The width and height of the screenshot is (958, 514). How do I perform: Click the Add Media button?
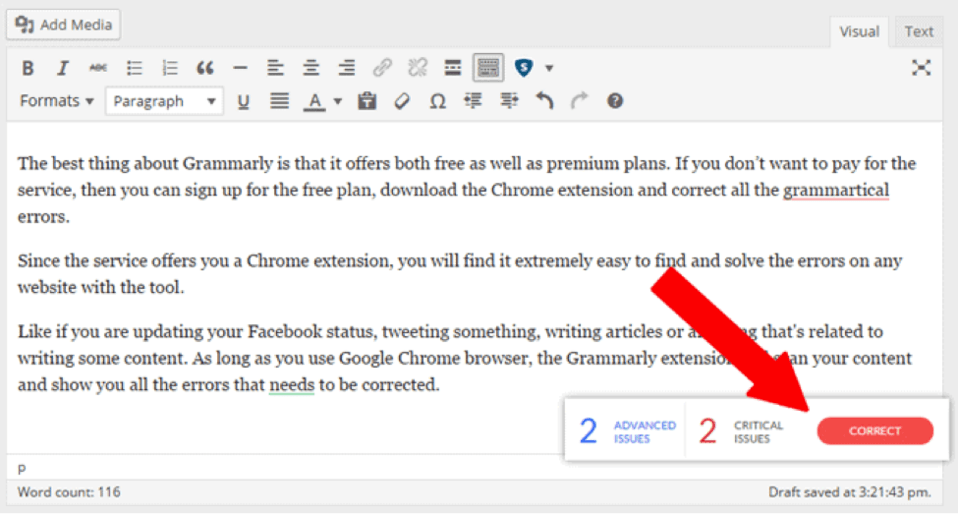[x=64, y=24]
